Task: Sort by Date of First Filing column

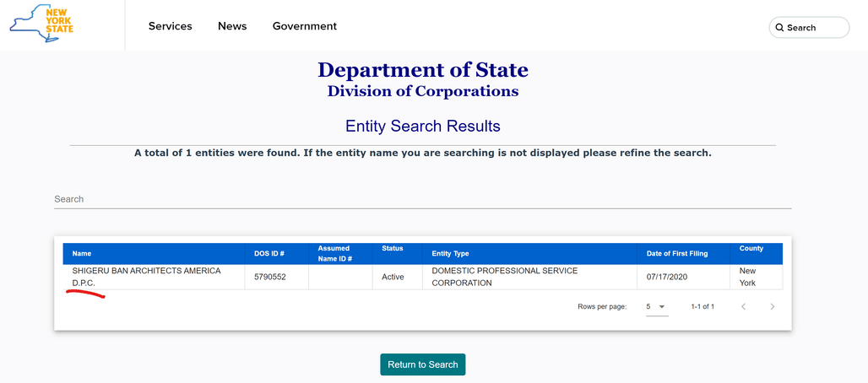Action: click(677, 253)
